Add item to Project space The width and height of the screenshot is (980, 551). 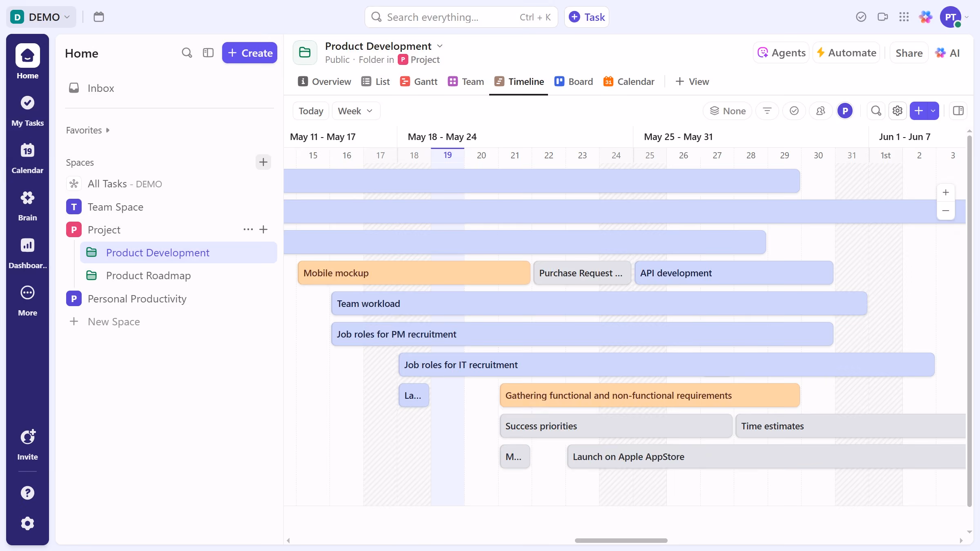coord(263,229)
